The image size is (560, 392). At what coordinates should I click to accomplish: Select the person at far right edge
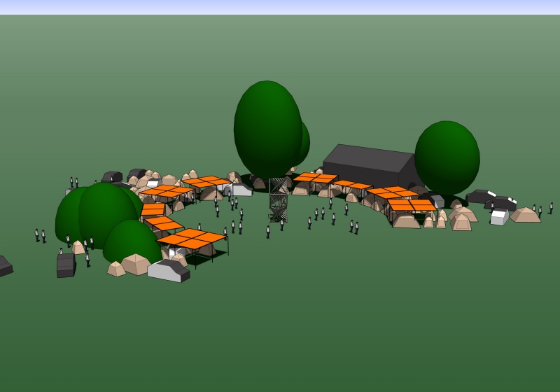(x=551, y=208)
